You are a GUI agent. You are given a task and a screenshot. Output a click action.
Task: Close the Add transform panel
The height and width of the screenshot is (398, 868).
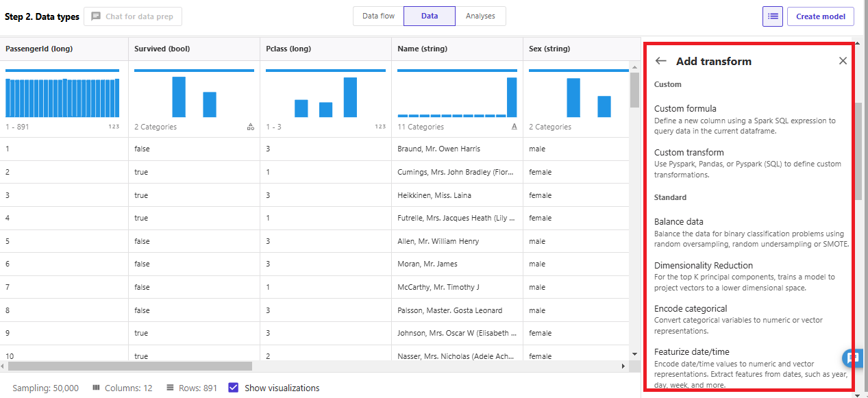coord(843,61)
